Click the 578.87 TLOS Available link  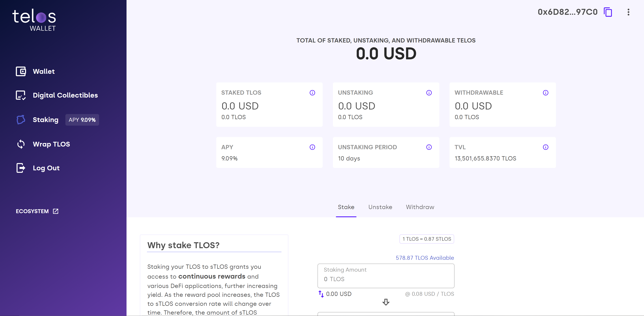pyautogui.click(x=425, y=258)
